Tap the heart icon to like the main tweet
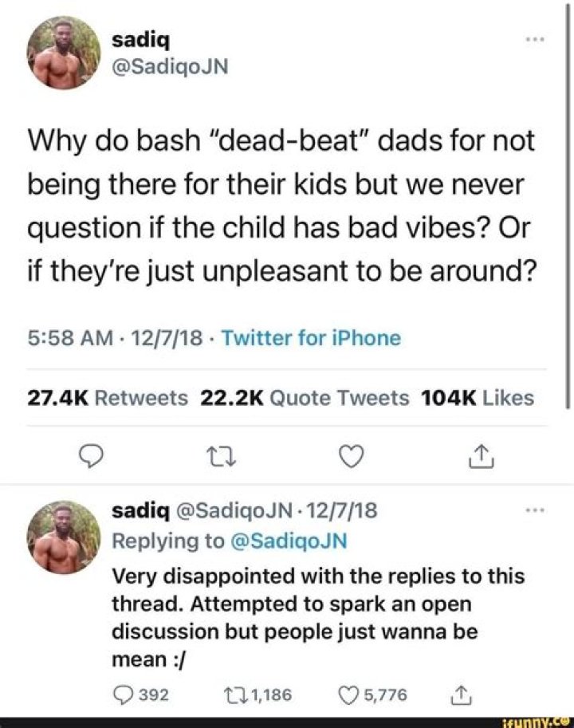Image resolution: width=574 pixels, height=728 pixels. (x=351, y=457)
